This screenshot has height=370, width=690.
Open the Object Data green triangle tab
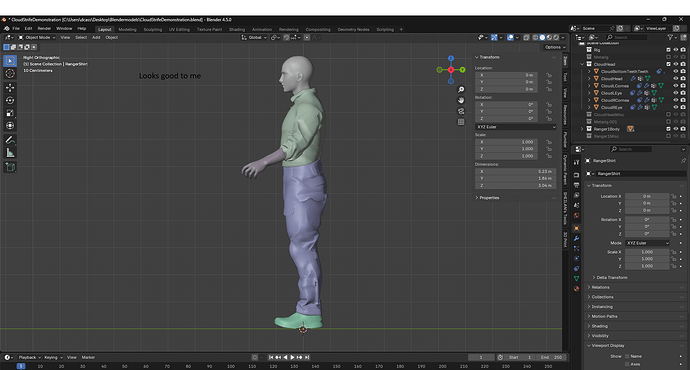576,278
